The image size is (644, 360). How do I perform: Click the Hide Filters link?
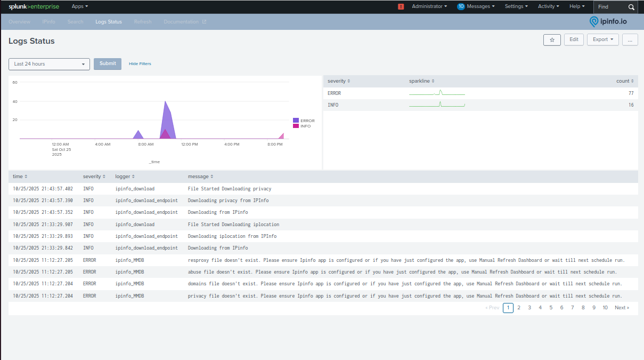139,63
